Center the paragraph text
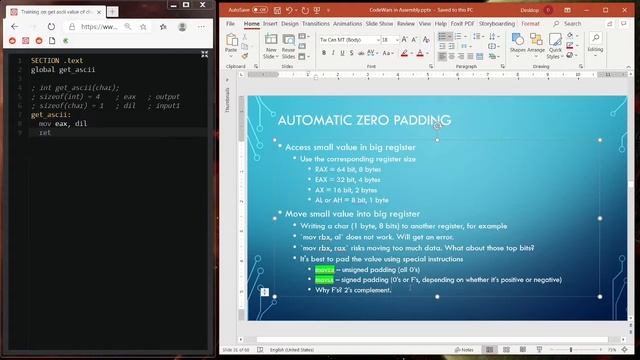 click(x=451, y=56)
